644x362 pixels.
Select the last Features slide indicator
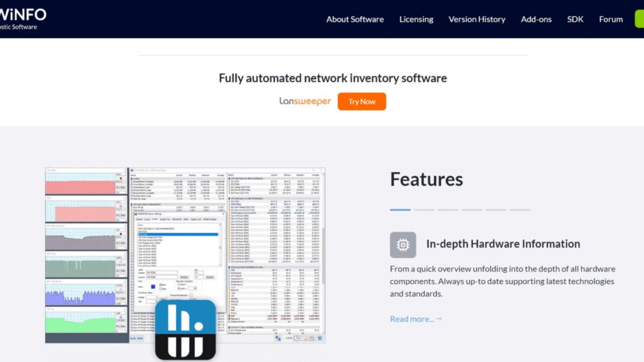point(519,210)
